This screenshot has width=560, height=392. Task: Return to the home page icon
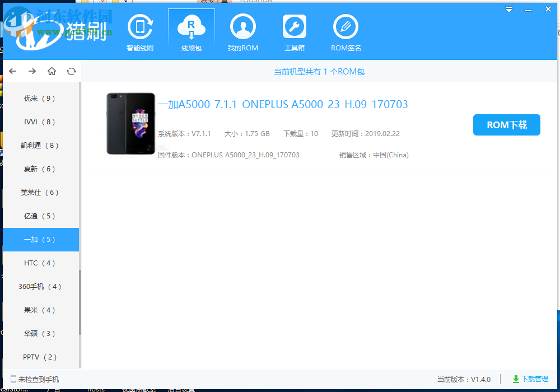pos(52,71)
